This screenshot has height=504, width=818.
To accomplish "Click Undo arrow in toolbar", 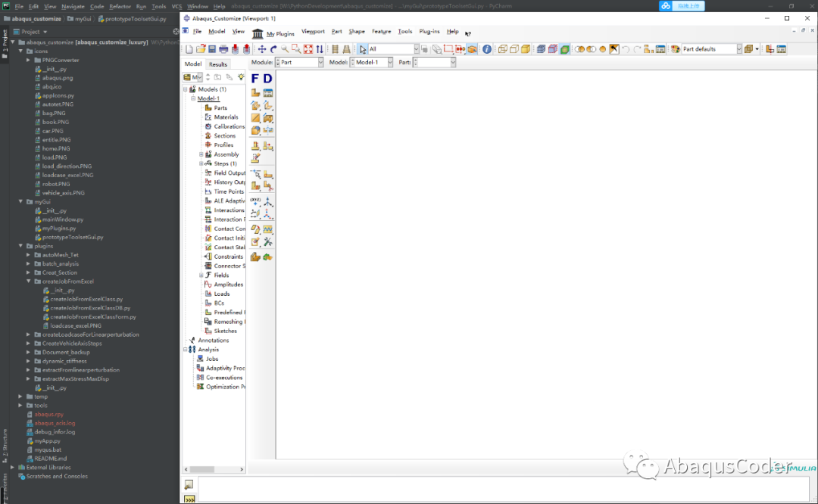I will click(626, 49).
